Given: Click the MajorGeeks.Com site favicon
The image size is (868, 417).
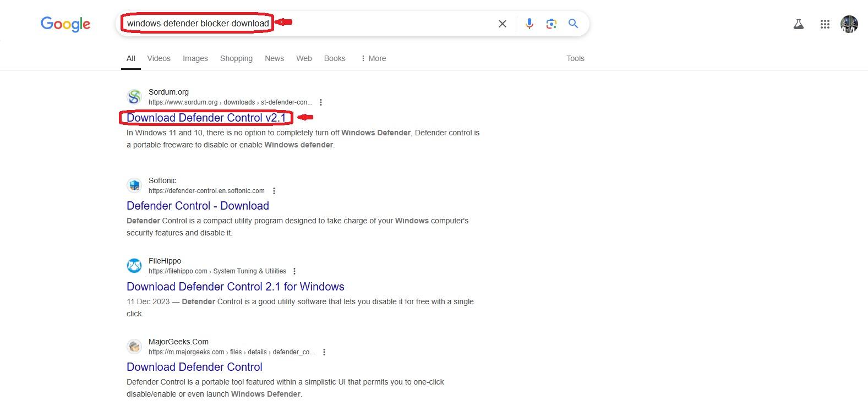Looking at the screenshot, I should click(134, 347).
